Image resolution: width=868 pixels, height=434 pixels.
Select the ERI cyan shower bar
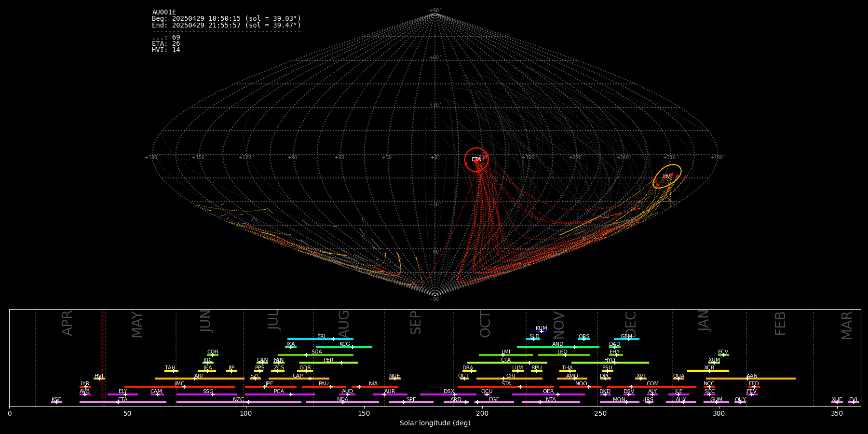[x=320, y=339]
